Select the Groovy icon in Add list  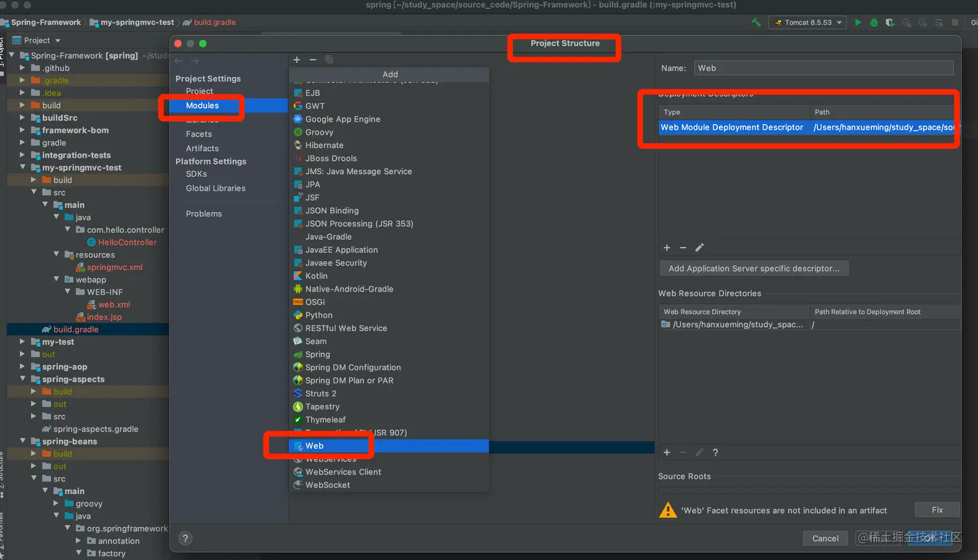298,132
